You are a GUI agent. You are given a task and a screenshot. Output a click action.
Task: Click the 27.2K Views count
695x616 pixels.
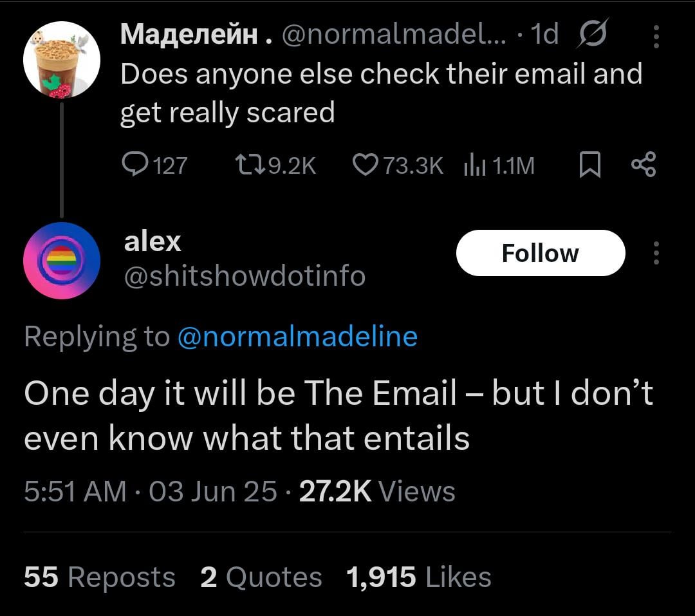point(377,491)
